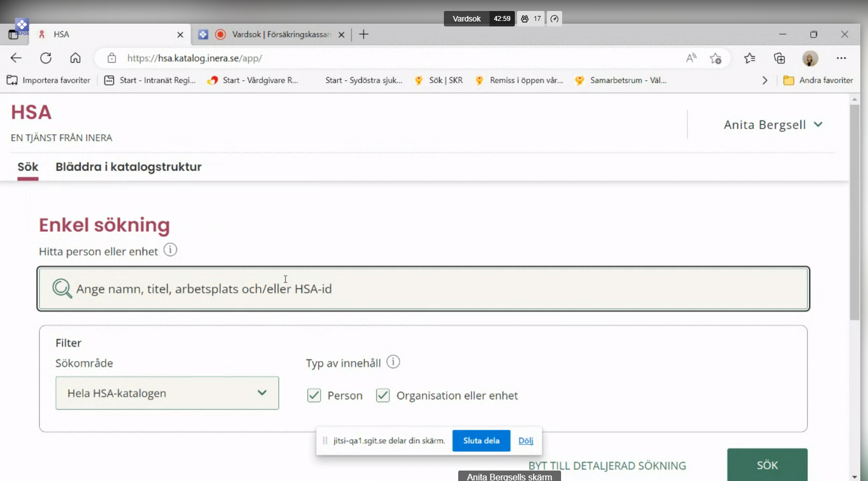This screenshot has height=481, width=868.
Task: Click the browser home icon
Action: click(x=75, y=58)
